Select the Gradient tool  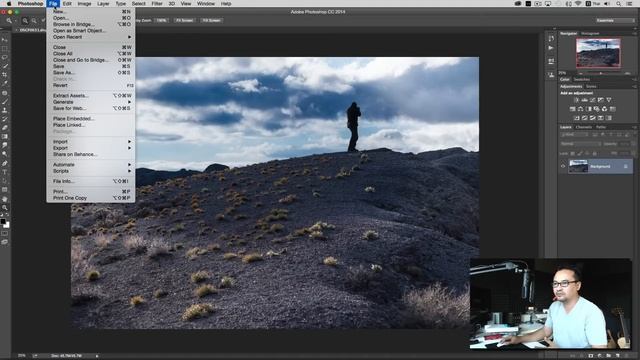pos(5,136)
